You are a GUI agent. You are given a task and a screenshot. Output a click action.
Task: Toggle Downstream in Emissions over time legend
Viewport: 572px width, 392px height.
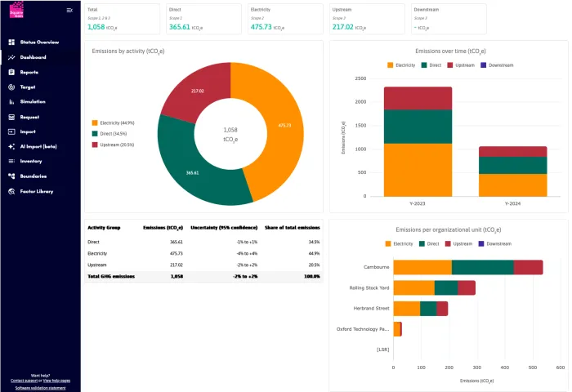click(497, 65)
